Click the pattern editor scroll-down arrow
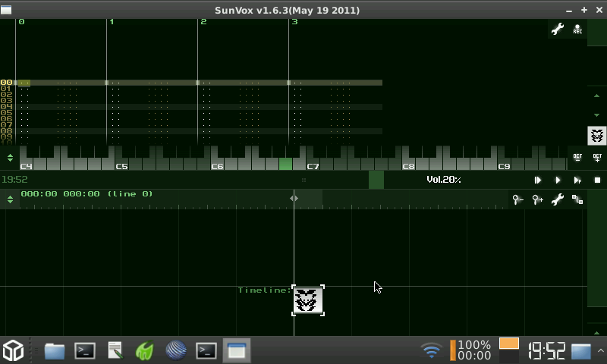Screen dimensions: 607x364 (596, 115)
